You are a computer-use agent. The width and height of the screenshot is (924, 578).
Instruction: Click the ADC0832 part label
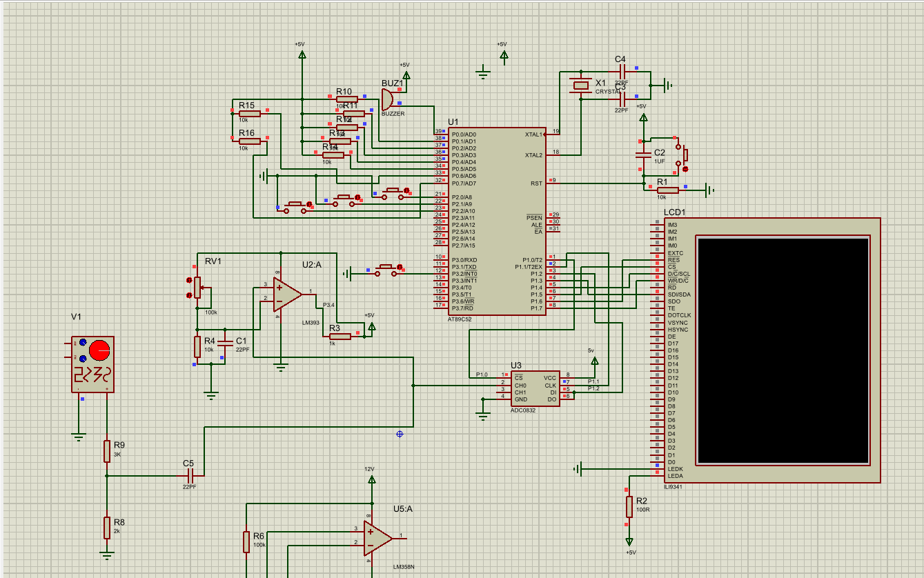[x=523, y=411]
